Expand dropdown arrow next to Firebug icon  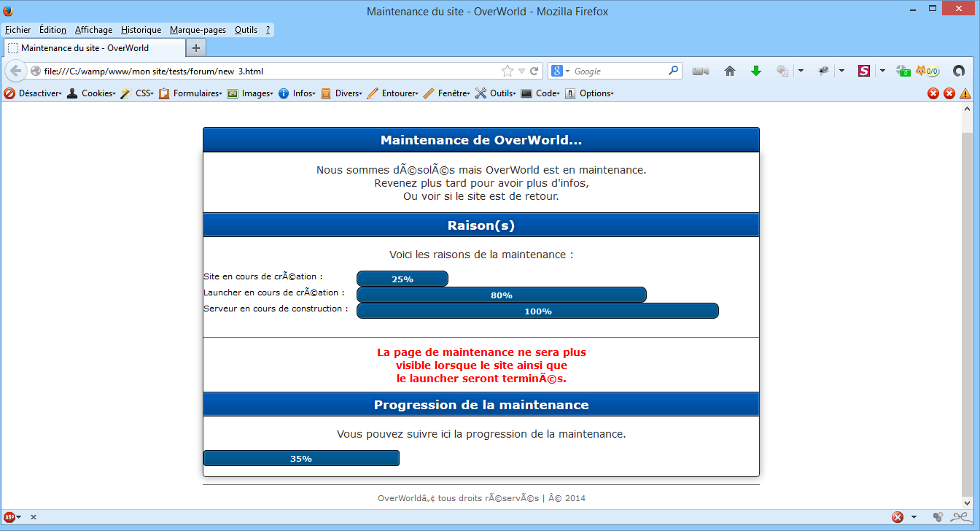click(x=841, y=71)
